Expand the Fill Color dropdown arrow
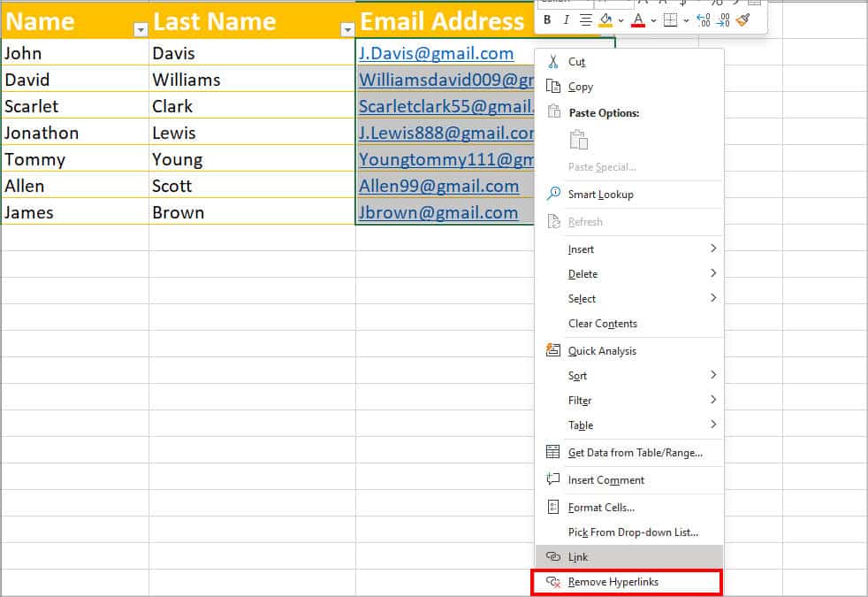 621,20
